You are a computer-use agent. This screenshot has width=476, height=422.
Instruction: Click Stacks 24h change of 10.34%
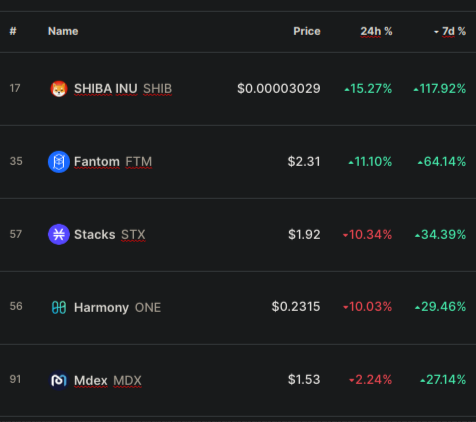pos(367,235)
